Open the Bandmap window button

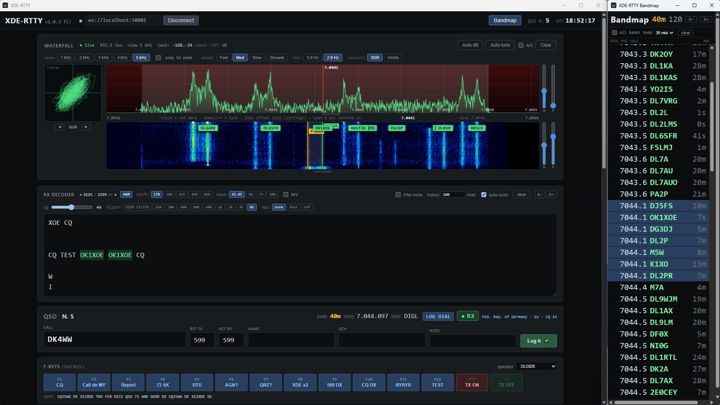pyautogui.click(x=505, y=20)
